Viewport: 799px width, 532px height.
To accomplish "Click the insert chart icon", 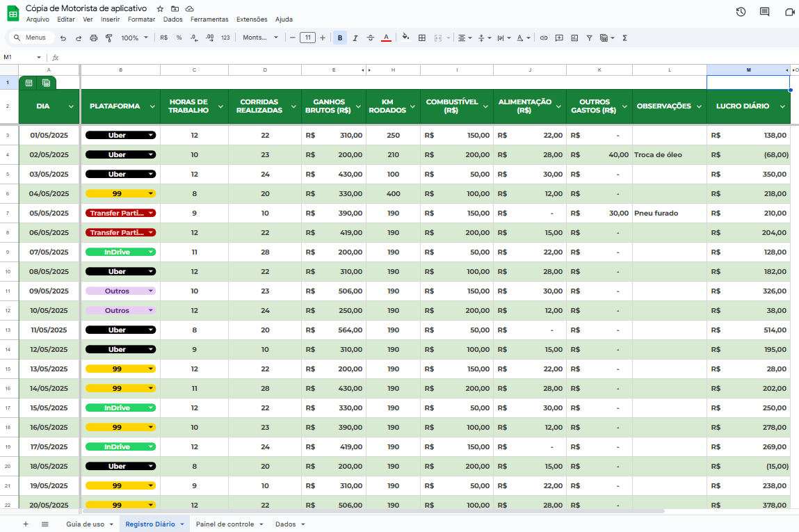I will pos(574,38).
